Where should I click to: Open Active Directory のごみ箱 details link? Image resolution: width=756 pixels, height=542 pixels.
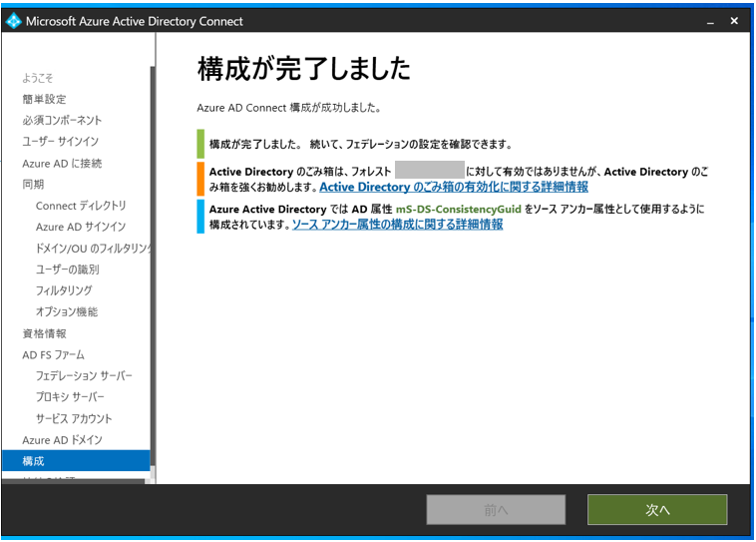pos(454,187)
